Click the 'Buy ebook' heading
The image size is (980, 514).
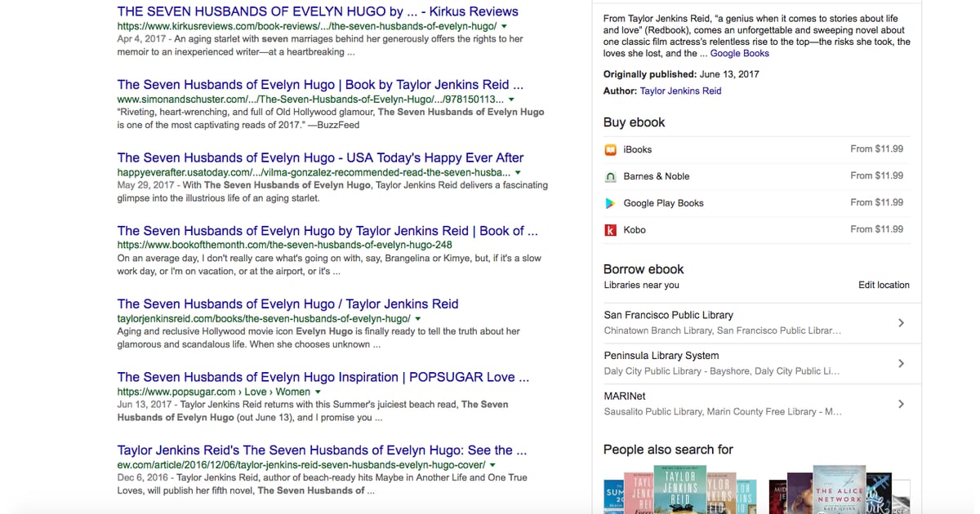pyautogui.click(x=634, y=122)
